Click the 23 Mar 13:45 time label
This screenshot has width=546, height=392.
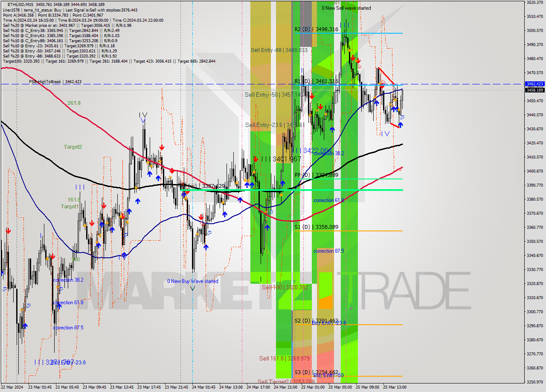tap(122, 387)
